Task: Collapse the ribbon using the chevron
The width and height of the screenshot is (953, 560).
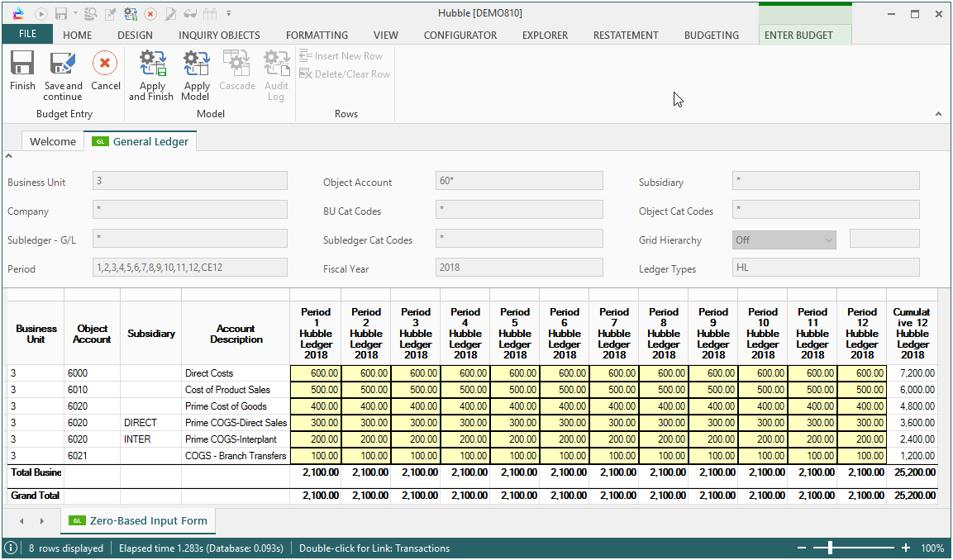Action: (x=938, y=114)
